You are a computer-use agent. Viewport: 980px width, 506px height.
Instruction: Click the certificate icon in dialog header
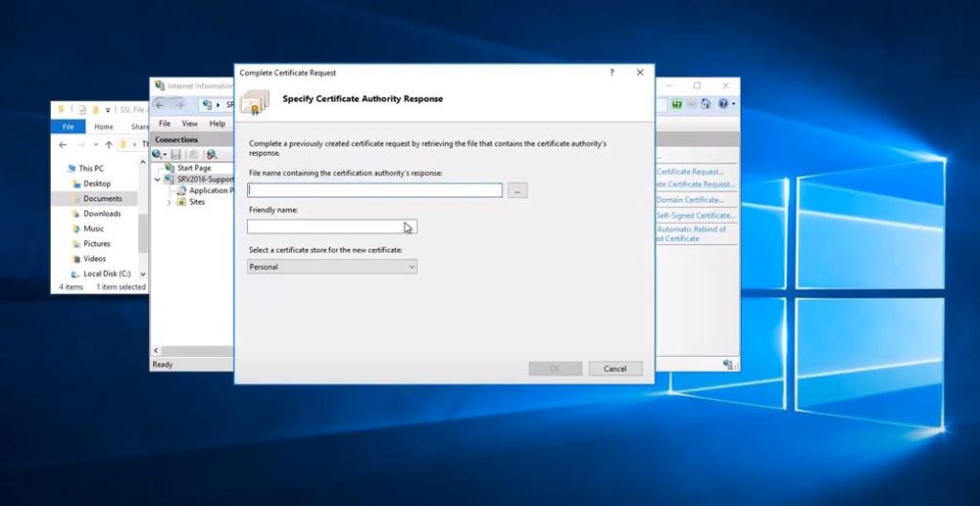[x=255, y=101]
